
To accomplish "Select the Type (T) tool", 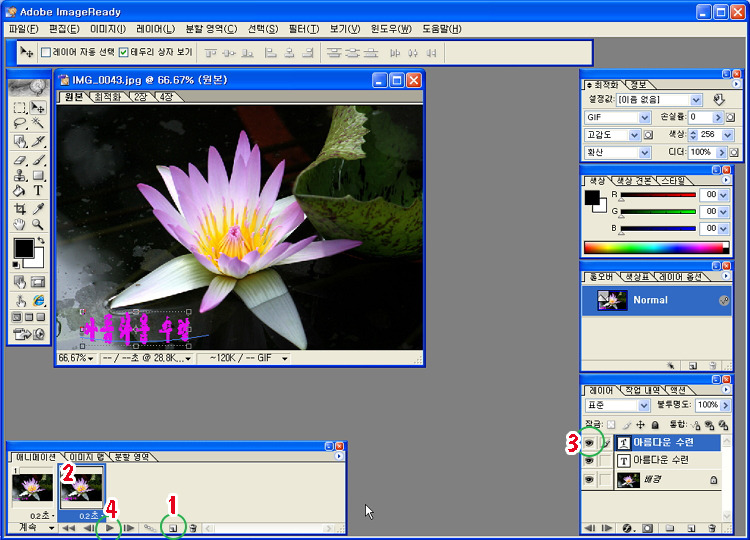I will coord(38,190).
